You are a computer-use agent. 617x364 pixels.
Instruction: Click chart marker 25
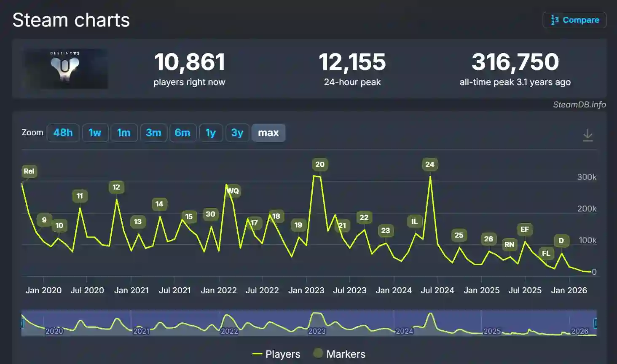[x=459, y=235]
